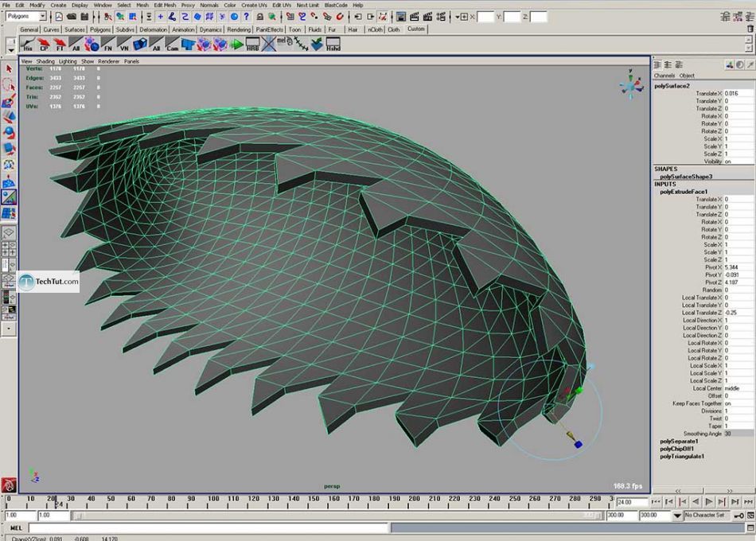Switch to the Rendering shelf tab
756x541 pixels.
239,29
